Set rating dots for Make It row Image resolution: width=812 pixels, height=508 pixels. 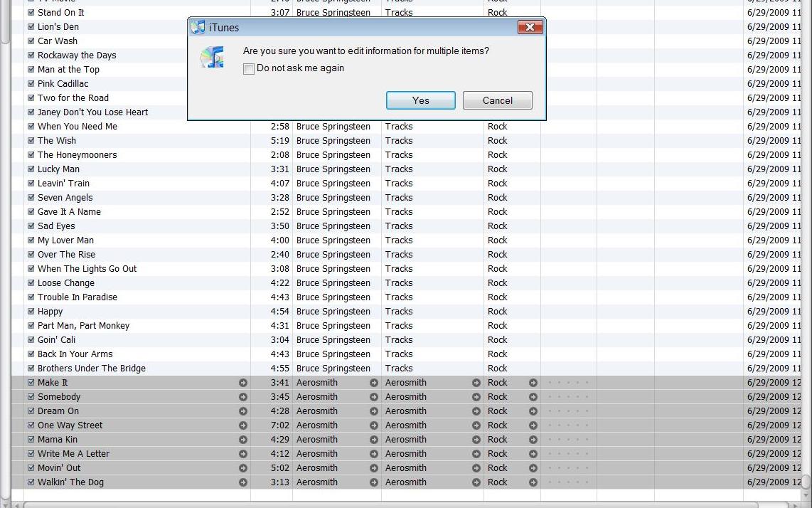pyautogui.click(x=568, y=383)
